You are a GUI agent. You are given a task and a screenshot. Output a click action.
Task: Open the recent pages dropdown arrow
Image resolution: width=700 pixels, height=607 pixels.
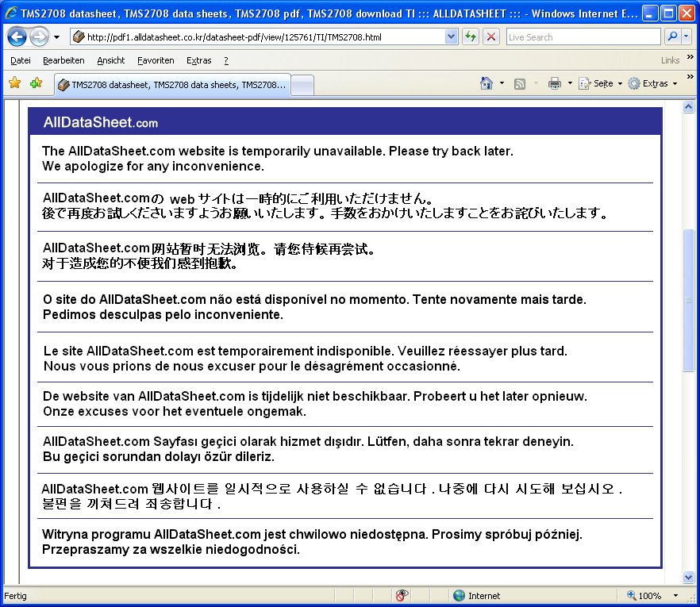tap(56, 37)
